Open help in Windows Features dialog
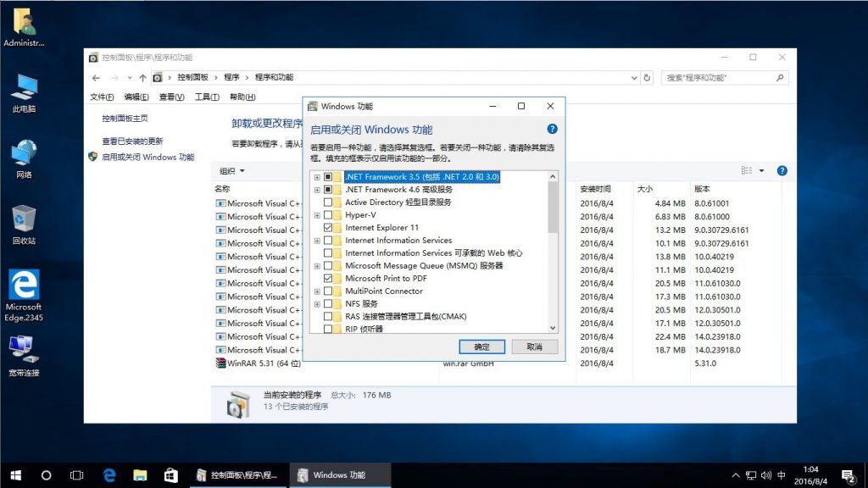 (552, 129)
